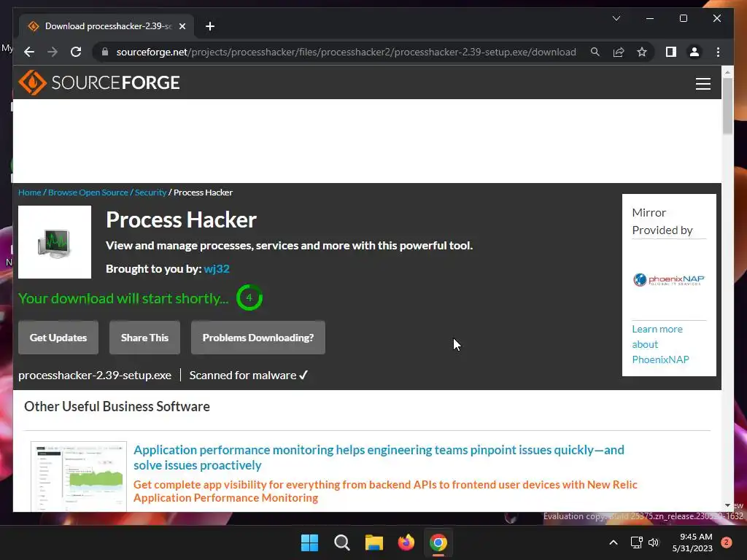
Task: Go to the Home breadcrumb
Action: pyautogui.click(x=29, y=192)
